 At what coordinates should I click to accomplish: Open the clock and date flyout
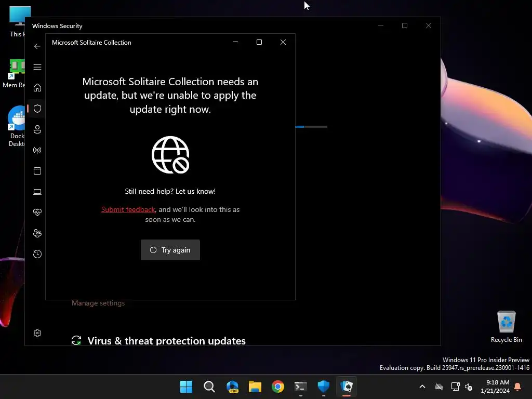click(495, 387)
